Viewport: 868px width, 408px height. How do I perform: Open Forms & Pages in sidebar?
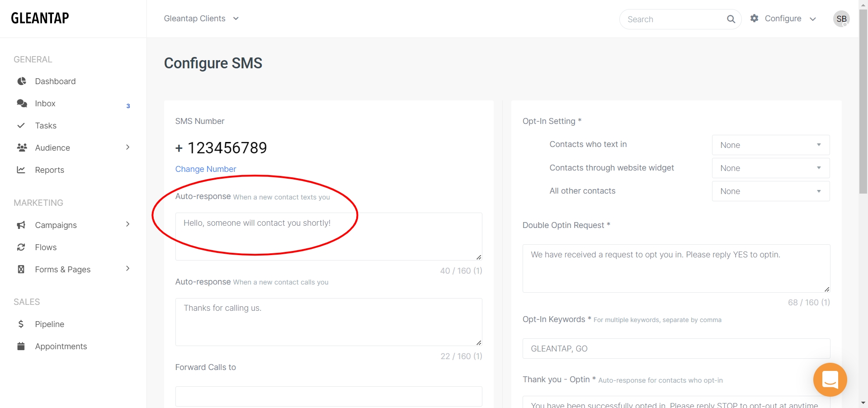click(63, 270)
